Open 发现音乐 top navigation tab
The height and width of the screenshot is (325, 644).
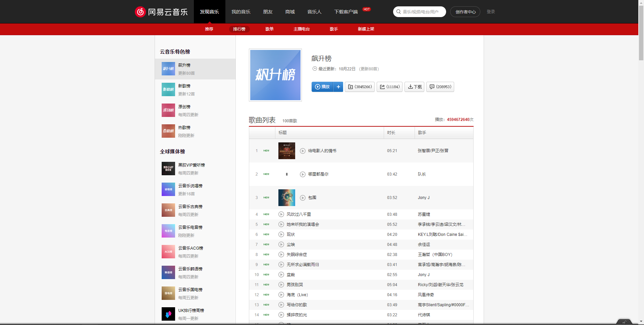pos(210,12)
